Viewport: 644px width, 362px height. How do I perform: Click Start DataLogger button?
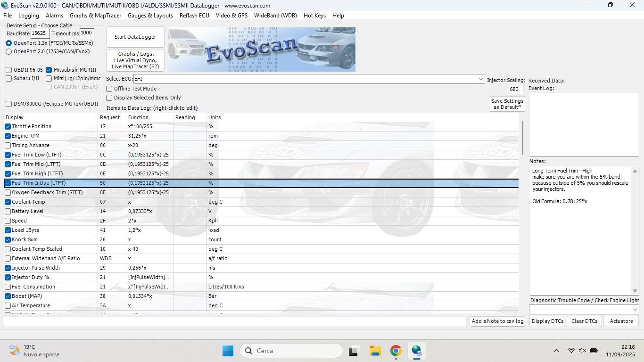click(x=135, y=37)
